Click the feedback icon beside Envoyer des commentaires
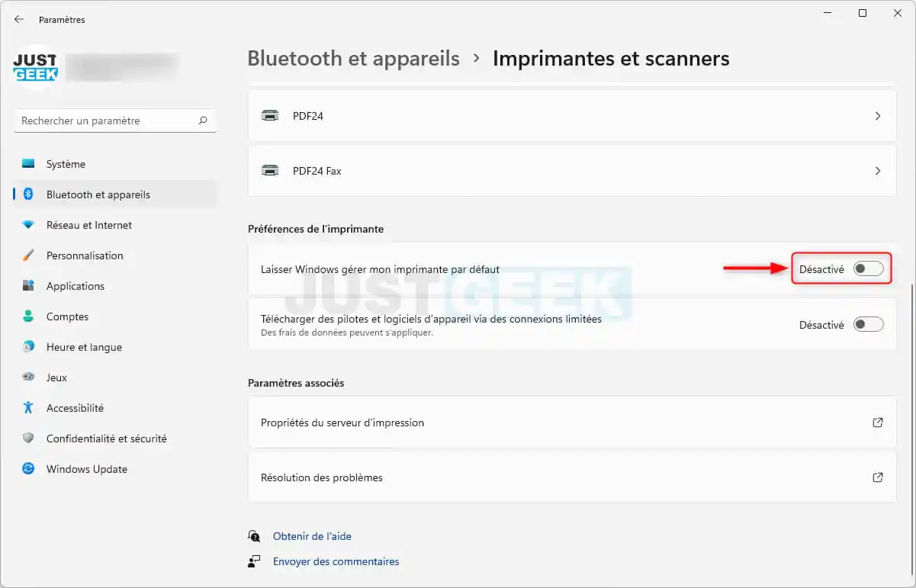916x588 pixels. (x=254, y=561)
